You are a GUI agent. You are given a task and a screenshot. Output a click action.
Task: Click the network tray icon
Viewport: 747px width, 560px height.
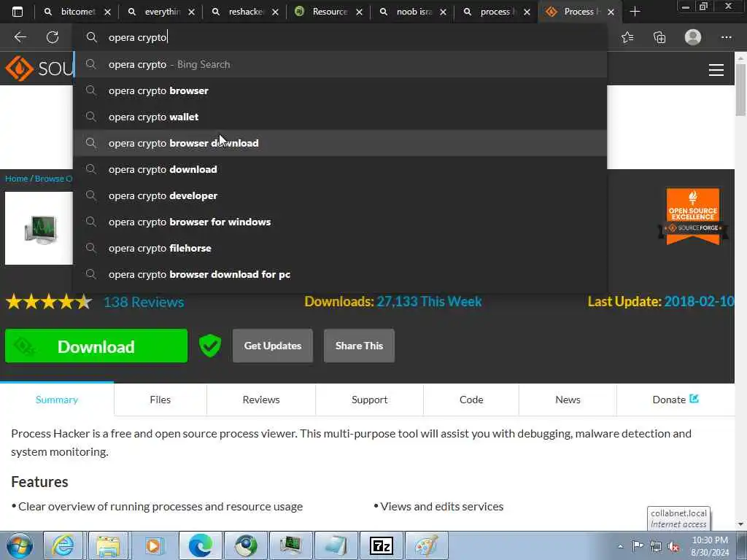click(x=656, y=547)
